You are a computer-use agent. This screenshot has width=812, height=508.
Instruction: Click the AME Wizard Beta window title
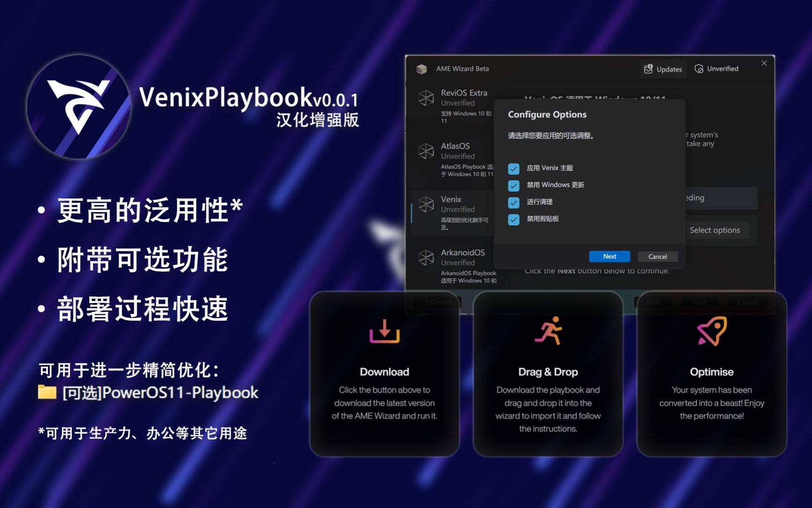pos(462,69)
